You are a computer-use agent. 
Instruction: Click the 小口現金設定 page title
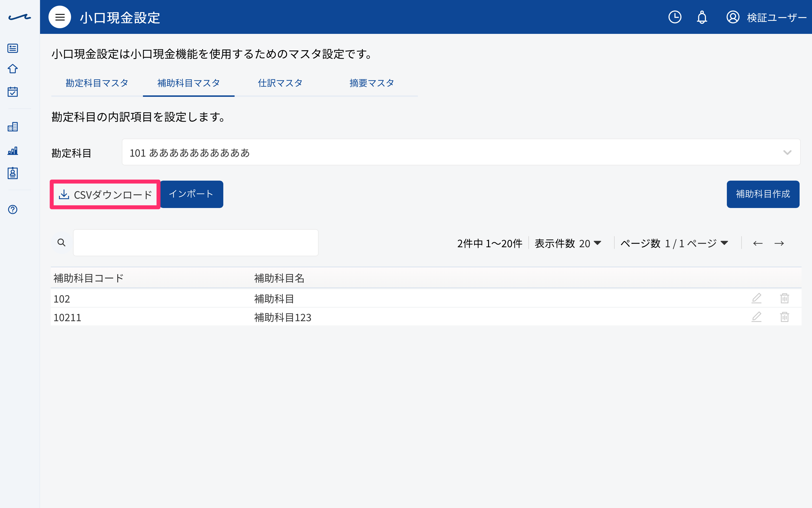(x=120, y=17)
